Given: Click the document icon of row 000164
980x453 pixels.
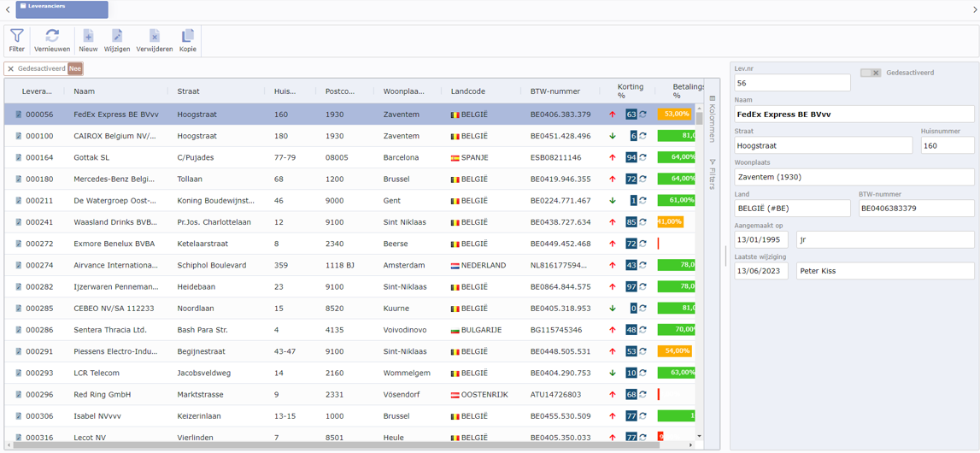Looking at the screenshot, I should (x=18, y=158).
